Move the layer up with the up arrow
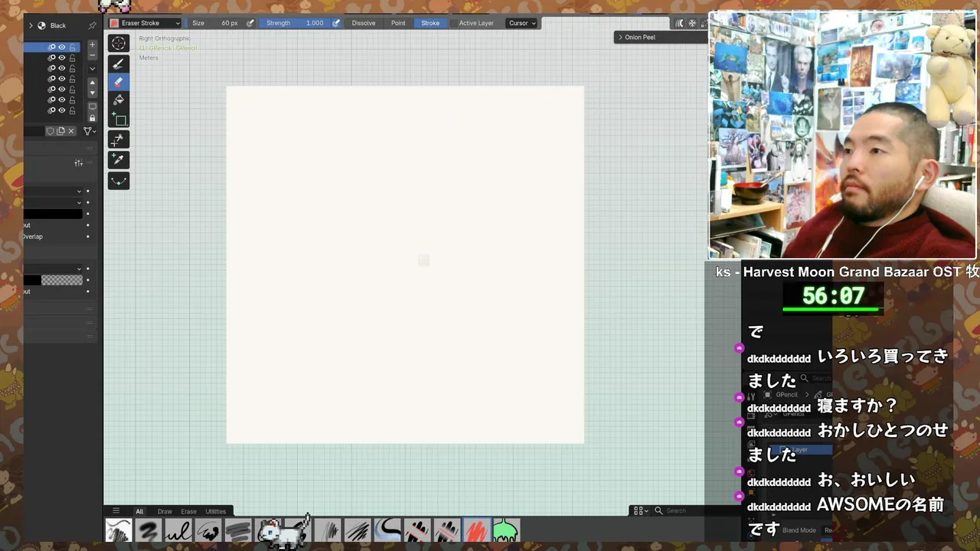980x551 pixels. click(93, 83)
